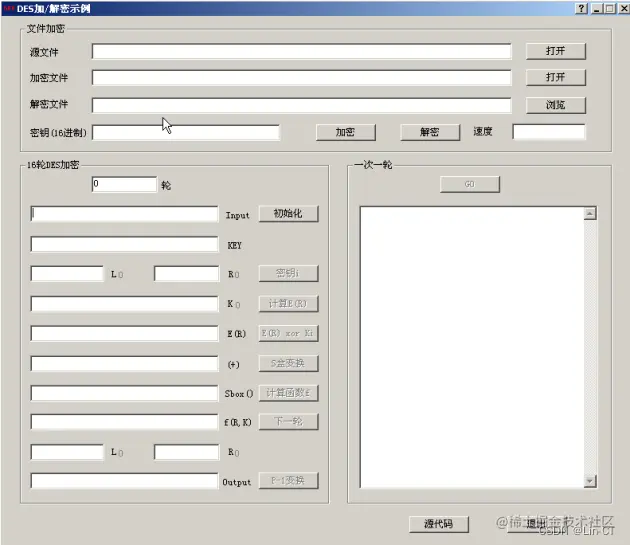Click the 下一轮 button
This screenshot has height=545, width=630.
click(x=288, y=422)
